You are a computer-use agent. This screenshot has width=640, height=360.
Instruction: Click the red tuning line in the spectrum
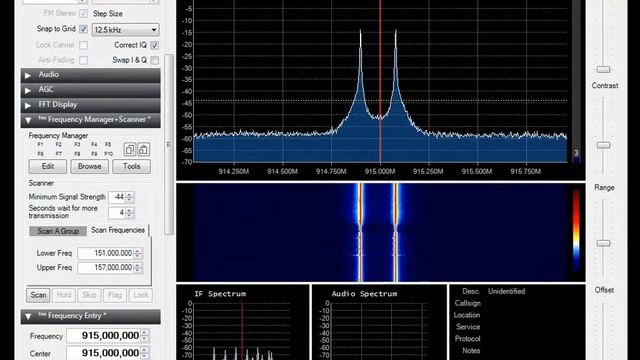pyautogui.click(x=380, y=82)
